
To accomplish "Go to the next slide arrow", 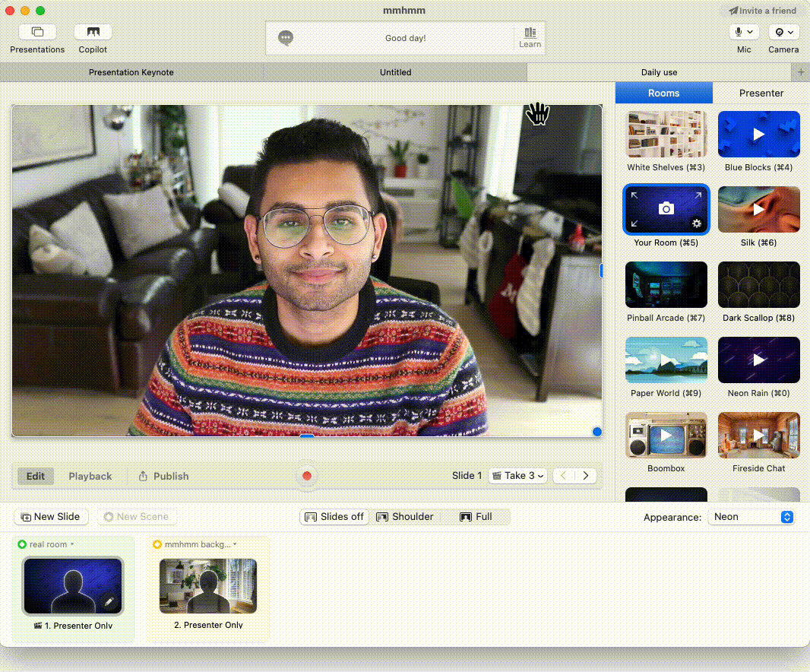I will pyautogui.click(x=586, y=476).
